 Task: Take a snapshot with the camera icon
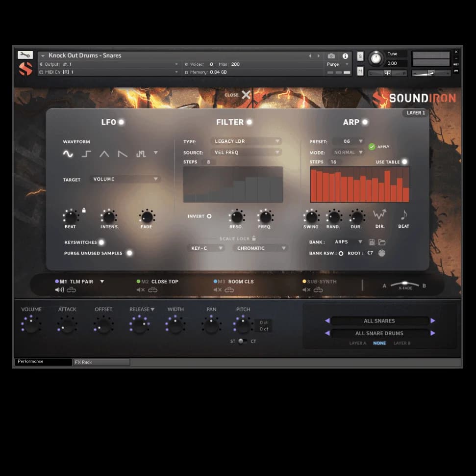click(331, 56)
